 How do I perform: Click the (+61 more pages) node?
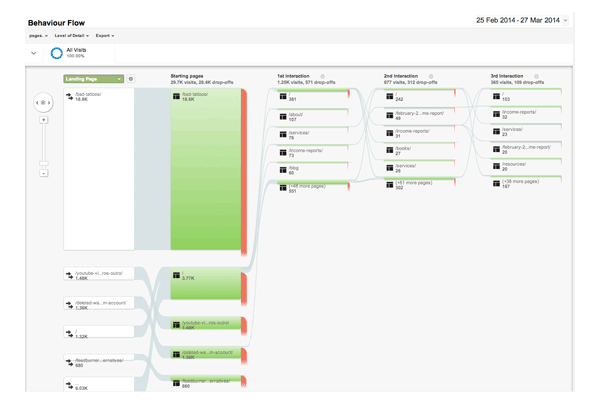coord(419,185)
